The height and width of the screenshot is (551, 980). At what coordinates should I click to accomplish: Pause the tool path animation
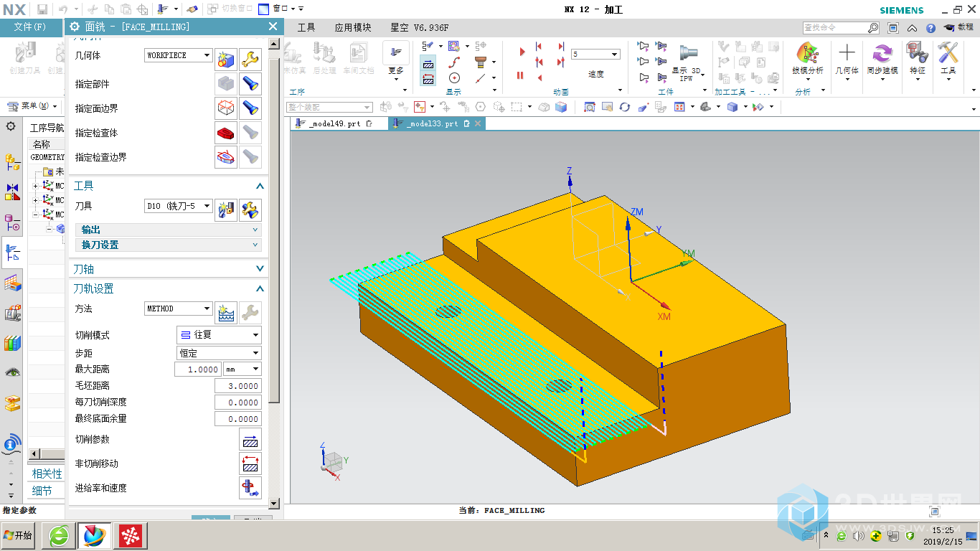pos(520,75)
